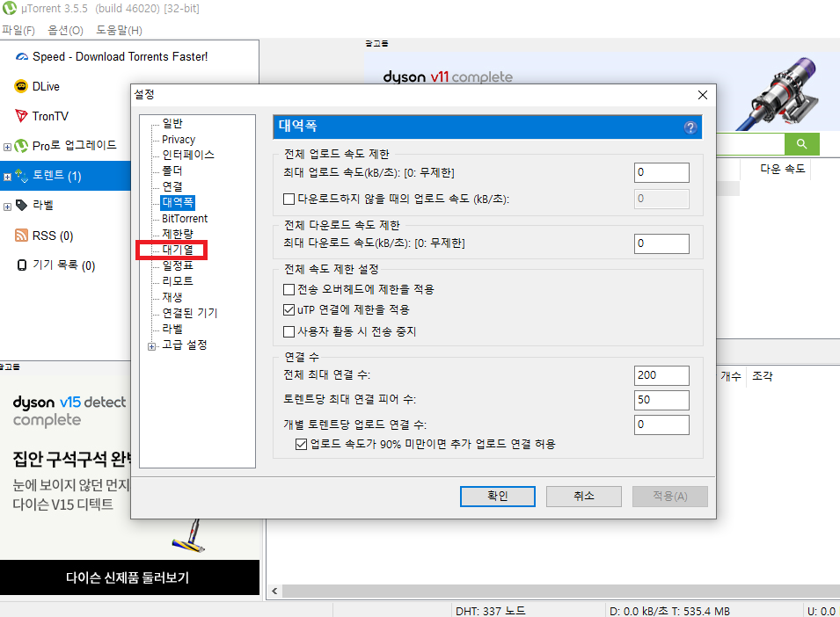Select 대역폭 in settings tree
Viewport: 840px width, 617px height.
point(178,202)
